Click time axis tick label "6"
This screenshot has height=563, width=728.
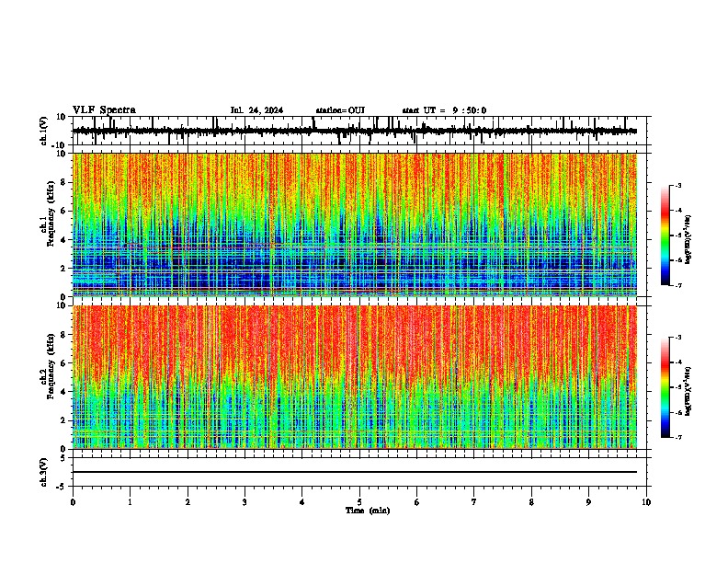click(417, 502)
